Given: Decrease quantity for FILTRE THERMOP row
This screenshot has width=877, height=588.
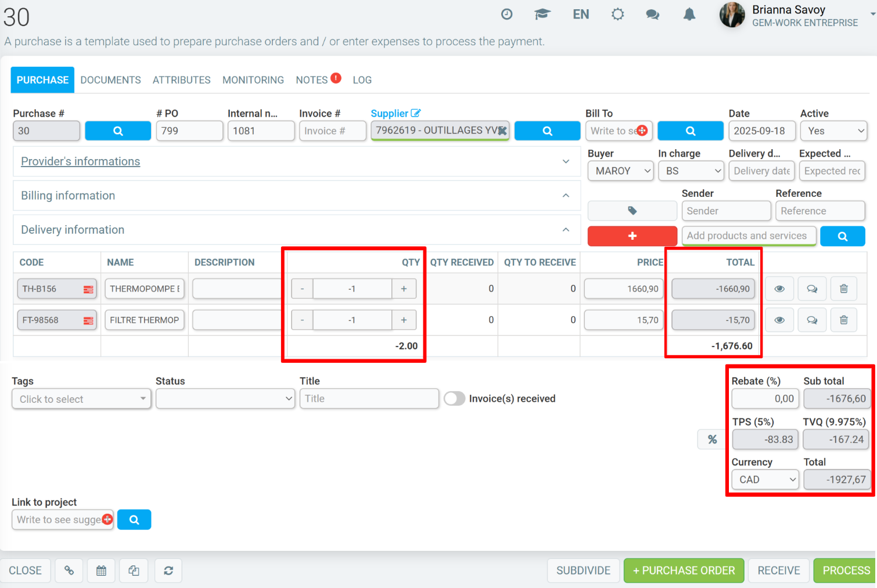Looking at the screenshot, I should [x=302, y=320].
